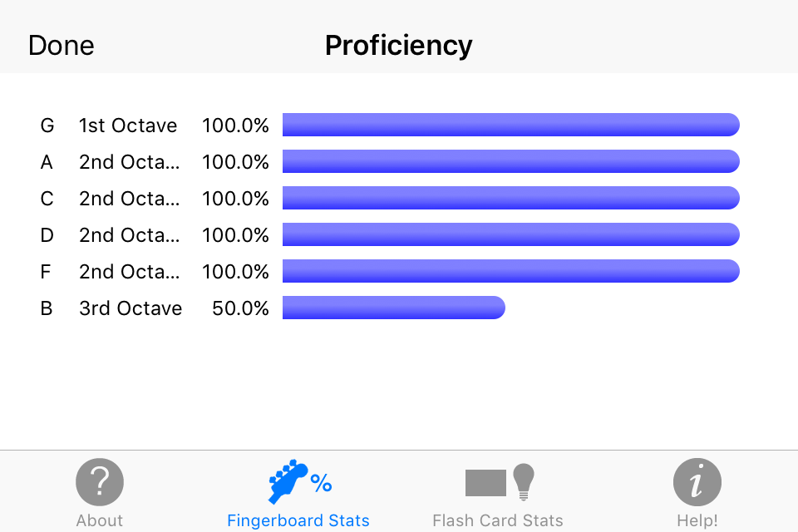This screenshot has width=798, height=532.
Task: Tap the B 3rd Octave 50% bar
Action: [x=393, y=308]
